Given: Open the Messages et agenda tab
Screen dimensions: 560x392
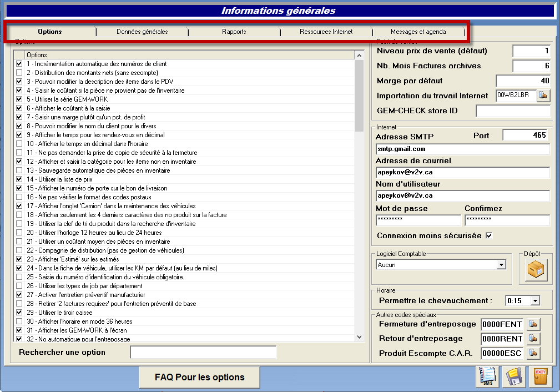Looking at the screenshot, I should [418, 32].
